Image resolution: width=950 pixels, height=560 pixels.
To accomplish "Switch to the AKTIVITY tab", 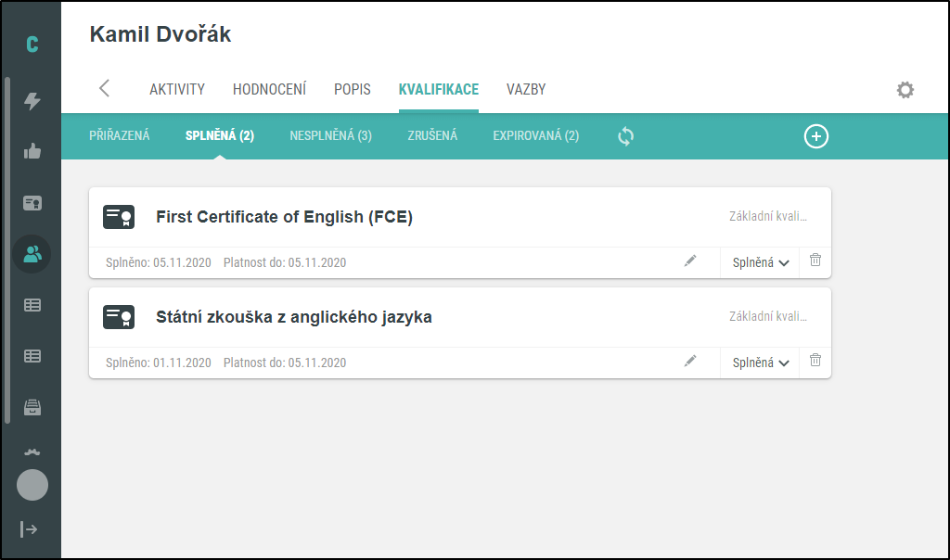I will tap(177, 90).
